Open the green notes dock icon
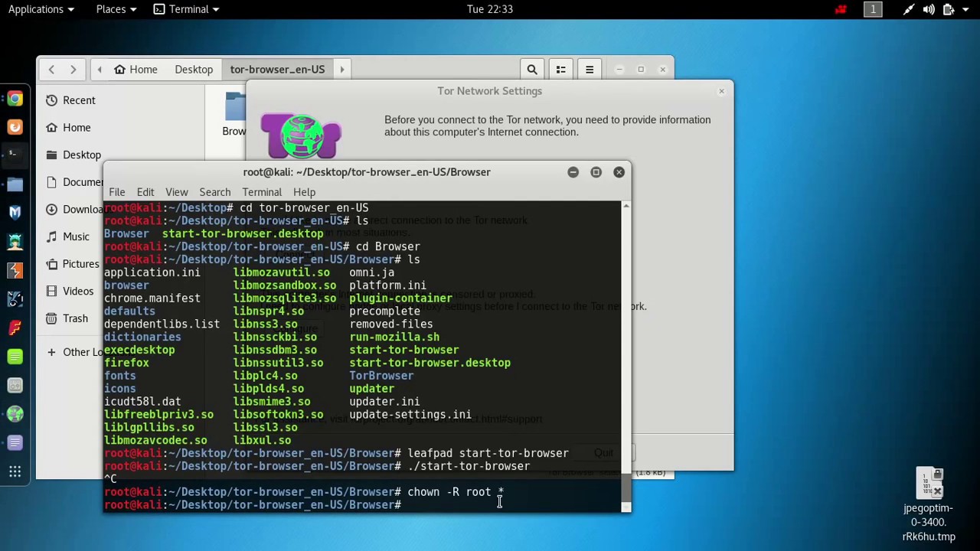Screen dimensions: 980x551 (15, 357)
